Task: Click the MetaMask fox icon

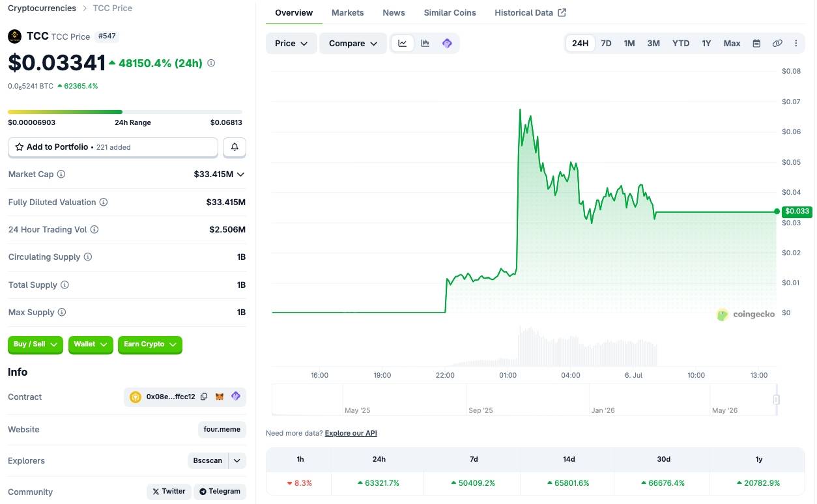Action: pos(220,397)
